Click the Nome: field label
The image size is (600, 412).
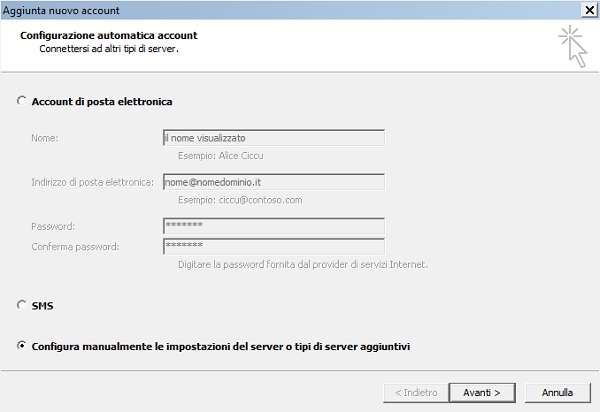pos(45,138)
